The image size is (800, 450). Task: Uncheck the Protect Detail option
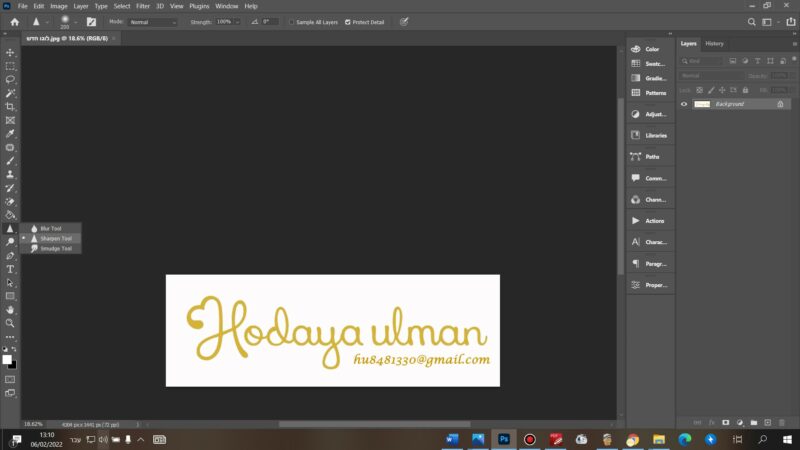pos(346,21)
